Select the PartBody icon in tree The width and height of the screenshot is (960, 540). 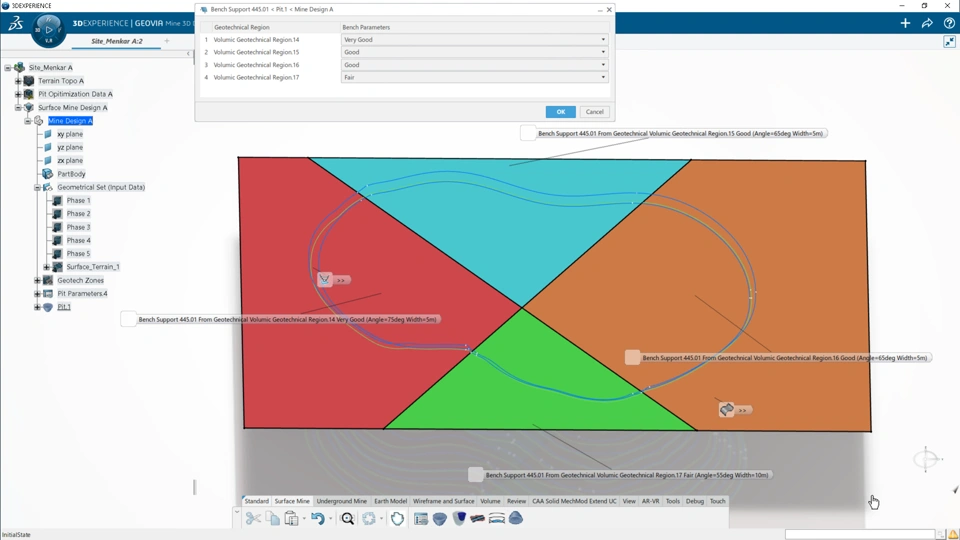click(47, 174)
